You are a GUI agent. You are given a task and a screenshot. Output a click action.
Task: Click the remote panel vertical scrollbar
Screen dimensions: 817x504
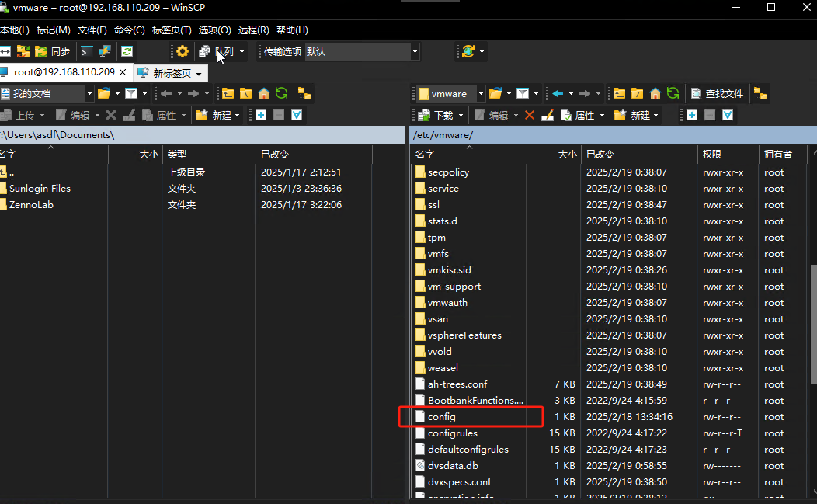pyautogui.click(x=813, y=324)
